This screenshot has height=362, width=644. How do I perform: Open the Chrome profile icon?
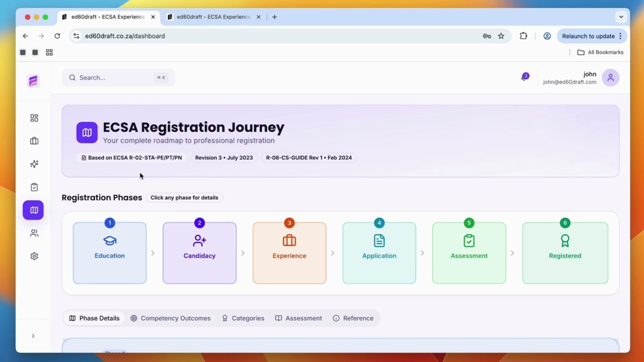coord(547,36)
